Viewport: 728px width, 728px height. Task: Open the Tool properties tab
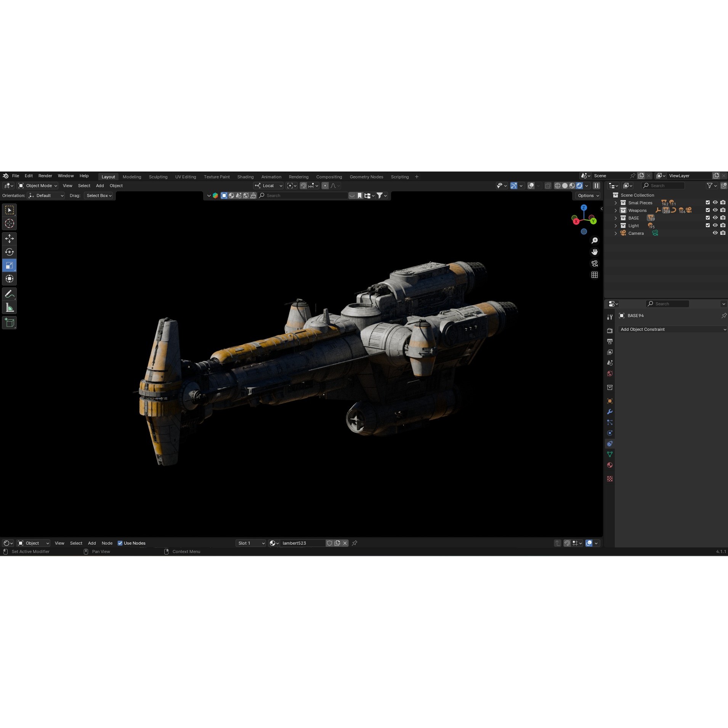coord(610,317)
